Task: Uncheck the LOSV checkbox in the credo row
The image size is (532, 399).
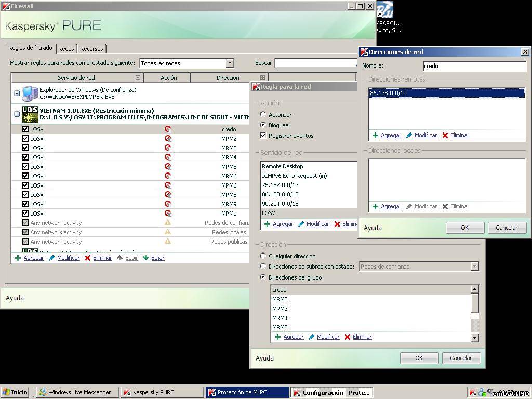Action: (25, 129)
